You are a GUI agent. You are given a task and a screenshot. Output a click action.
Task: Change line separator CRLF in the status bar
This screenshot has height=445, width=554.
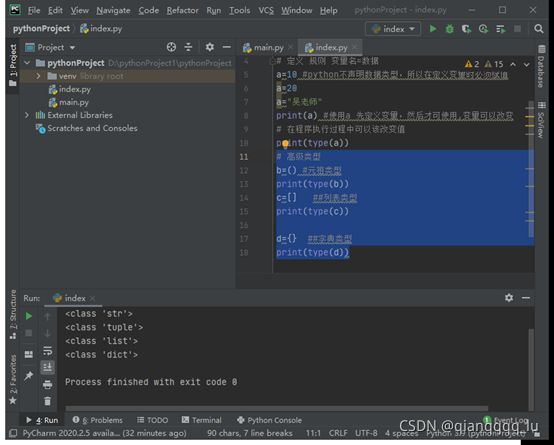(338, 433)
